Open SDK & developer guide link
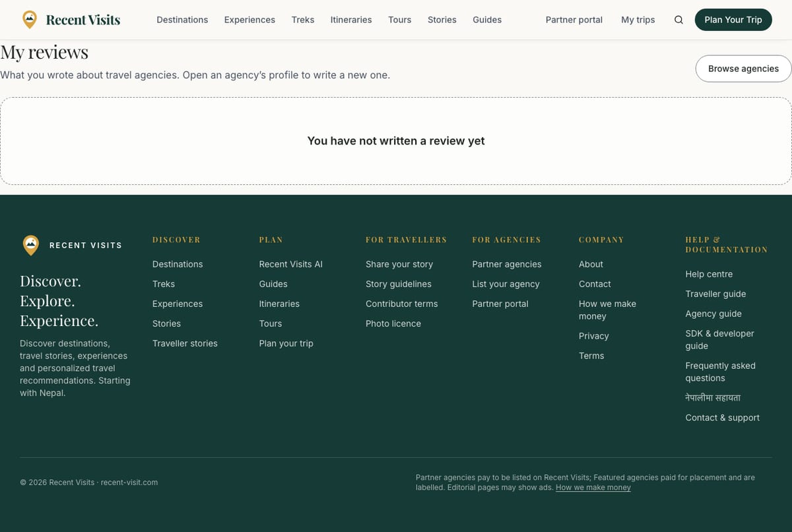Screen dimensions: 792x532 click(719, 339)
